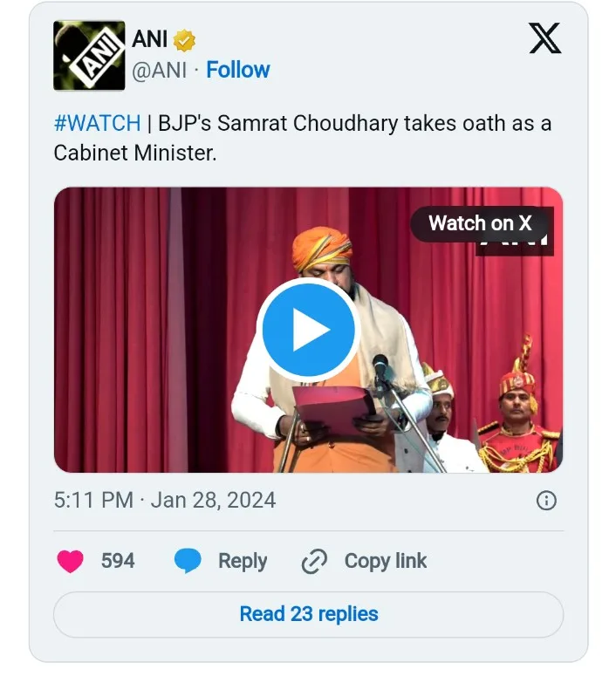The height and width of the screenshot is (676, 616).
Task: Click the blue reply bubble icon
Action: (x=188, y=561)
